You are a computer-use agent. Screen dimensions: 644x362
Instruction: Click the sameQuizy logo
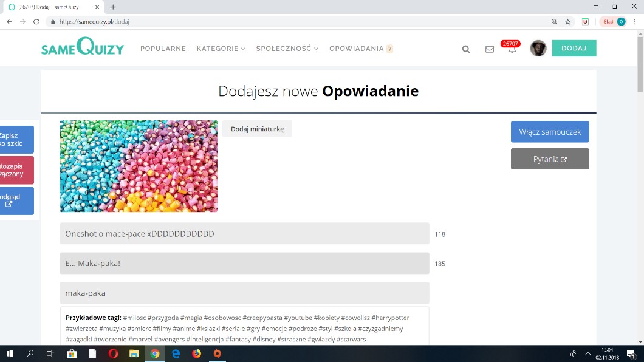click(x=83, y=48)
